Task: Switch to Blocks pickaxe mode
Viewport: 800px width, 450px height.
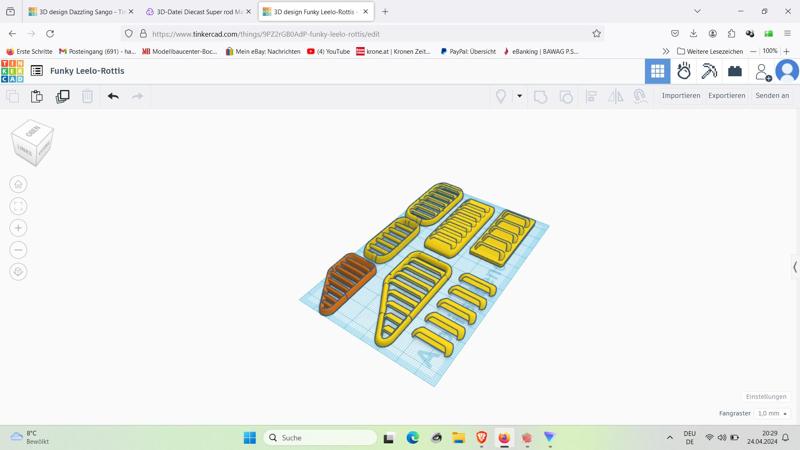Action: pyautogui.click(x=709, y=71)
